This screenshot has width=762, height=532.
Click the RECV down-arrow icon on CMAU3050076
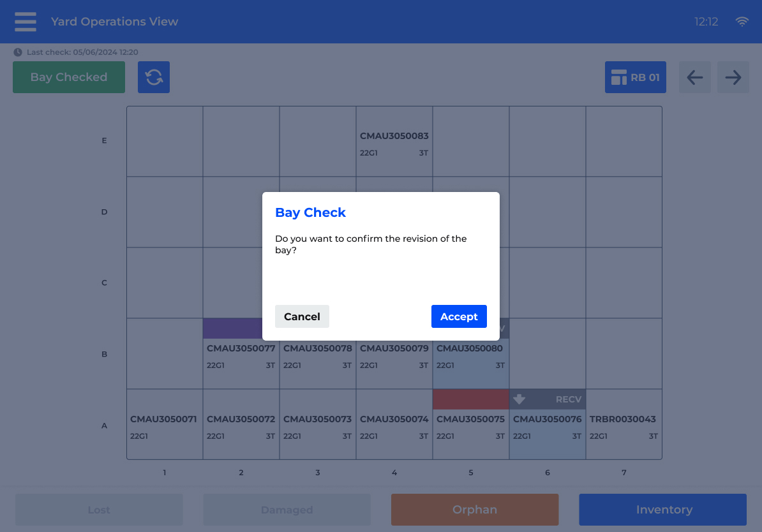(519, 399)
